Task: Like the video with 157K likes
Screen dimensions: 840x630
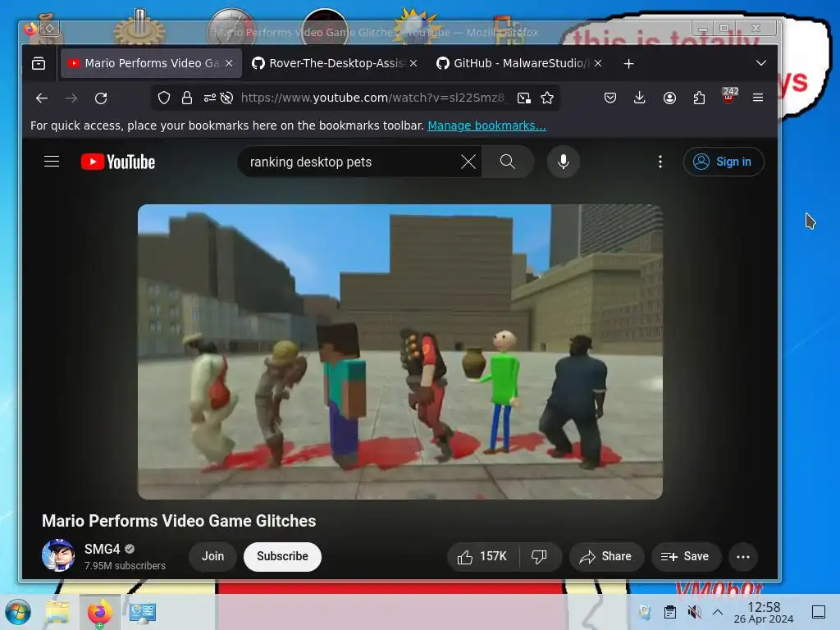Action: coord(482,557)
